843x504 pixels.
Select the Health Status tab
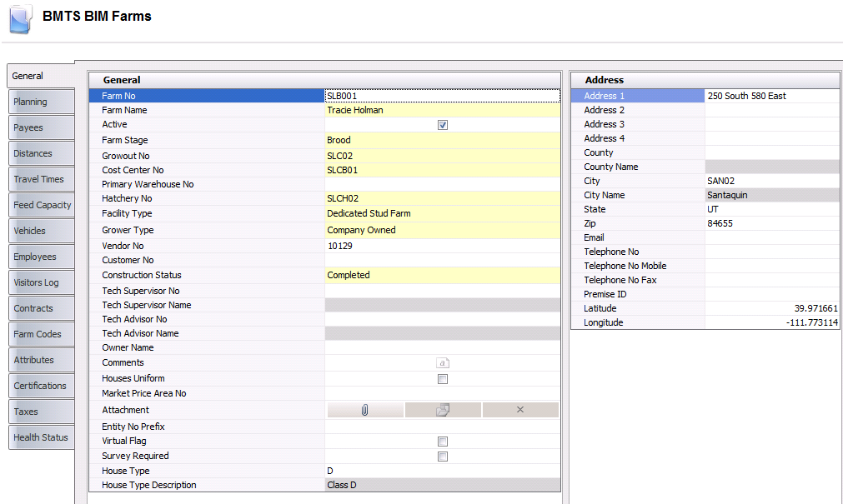click(40, 437)
